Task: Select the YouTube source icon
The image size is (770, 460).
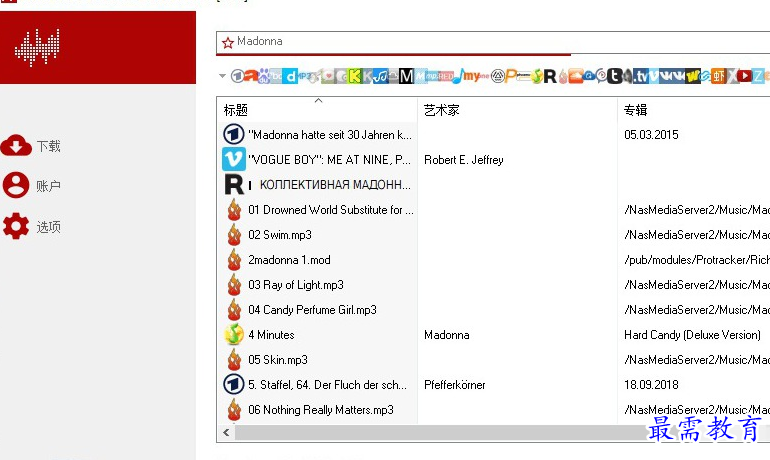Action: pyautogui.click(x=744, y=76)
